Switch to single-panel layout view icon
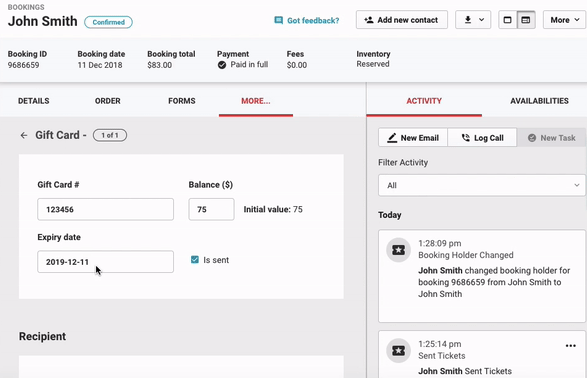 [x=507, y=20]
